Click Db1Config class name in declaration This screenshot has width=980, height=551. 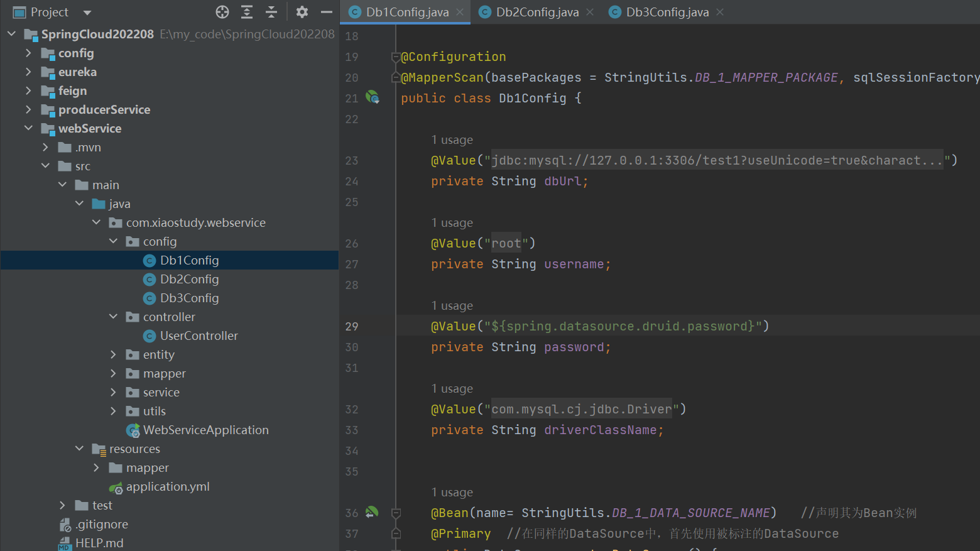[533, 98]
